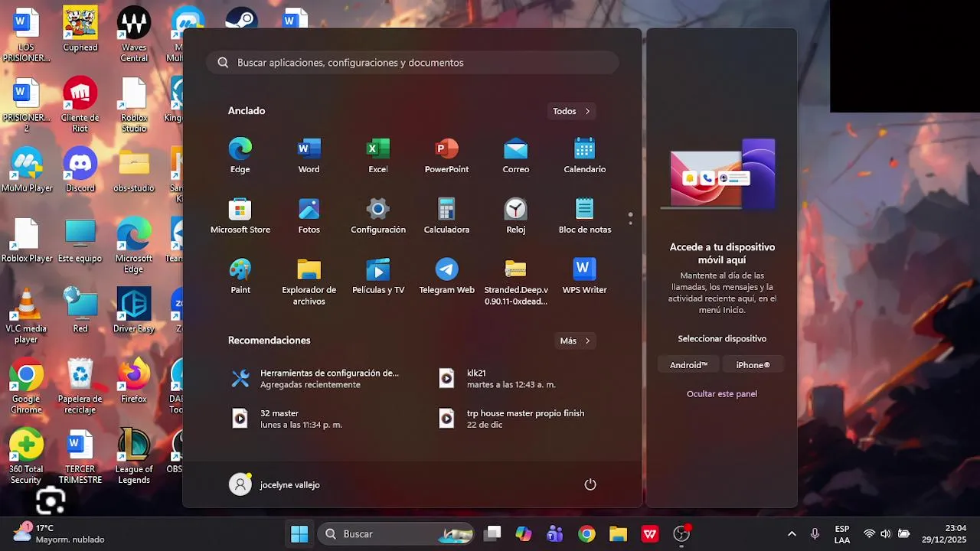Screen dimensions: 980x551
Task: Select iPhone device option
Action: point(753,365)
